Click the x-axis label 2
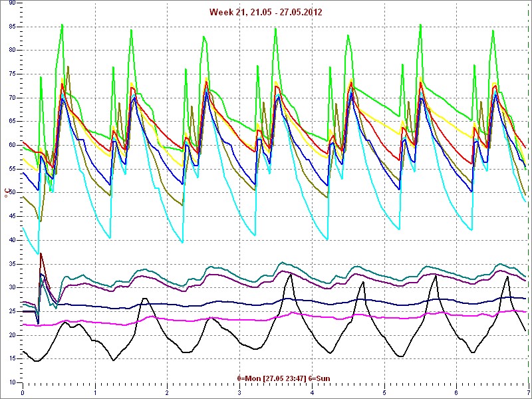532x399 pixels. point(168,393)
